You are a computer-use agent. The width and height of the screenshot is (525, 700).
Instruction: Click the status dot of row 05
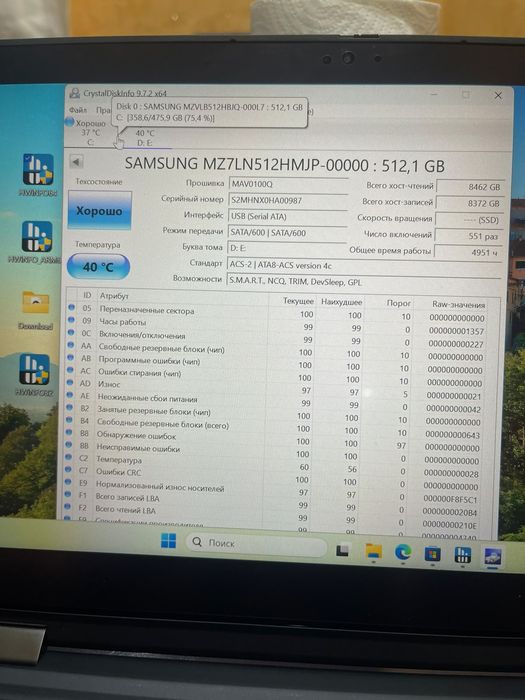(71, 307)
